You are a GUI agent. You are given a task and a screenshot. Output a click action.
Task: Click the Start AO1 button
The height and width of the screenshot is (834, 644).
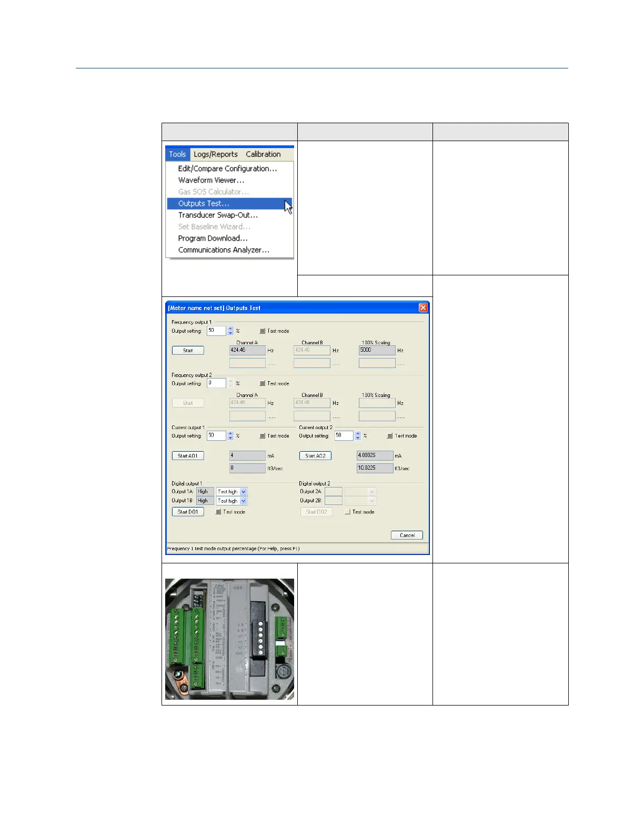[x=188, y=456]
